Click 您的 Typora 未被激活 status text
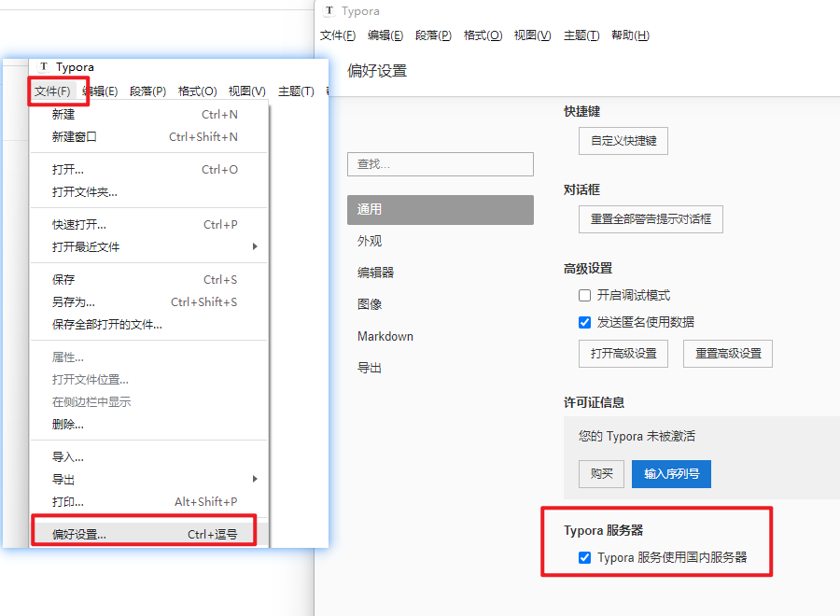Screen dimensions: 840x616 637,436
